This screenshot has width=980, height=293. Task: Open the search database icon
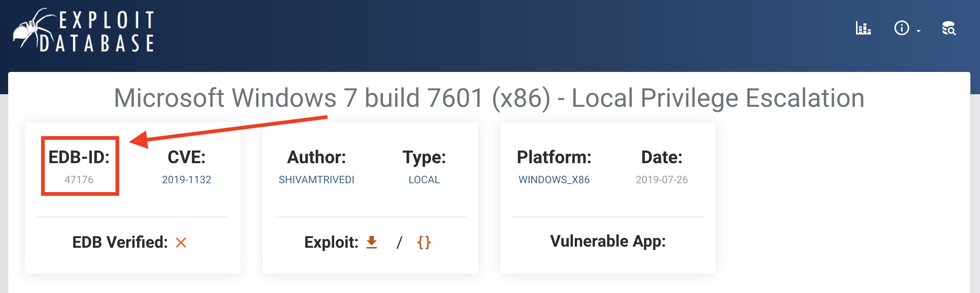pyautogui.click(x=949, y=29)
